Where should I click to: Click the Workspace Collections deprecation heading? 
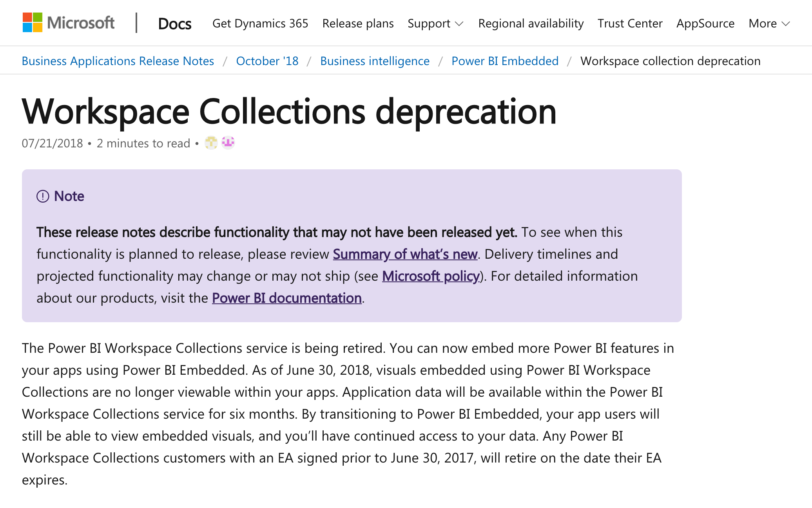point(289,112)
